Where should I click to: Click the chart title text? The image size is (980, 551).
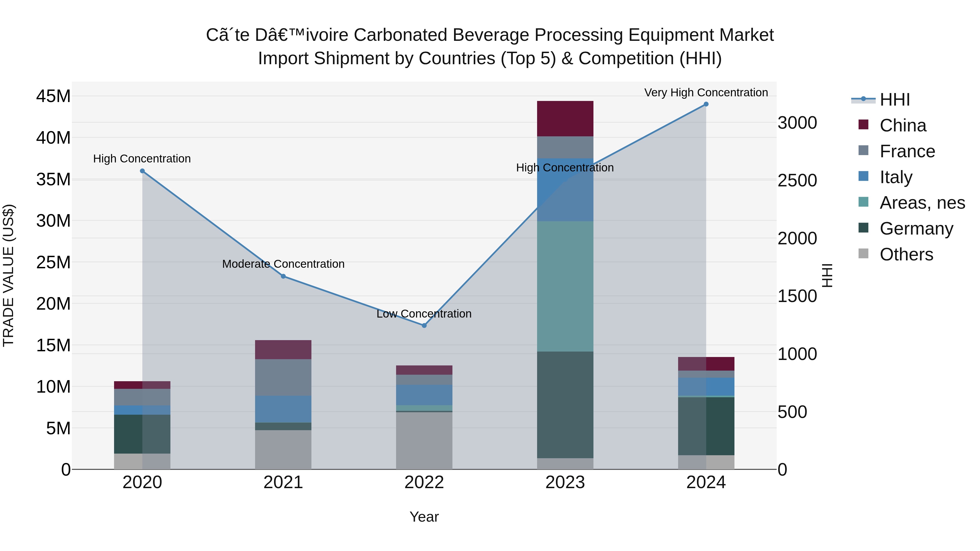(490, 46)
